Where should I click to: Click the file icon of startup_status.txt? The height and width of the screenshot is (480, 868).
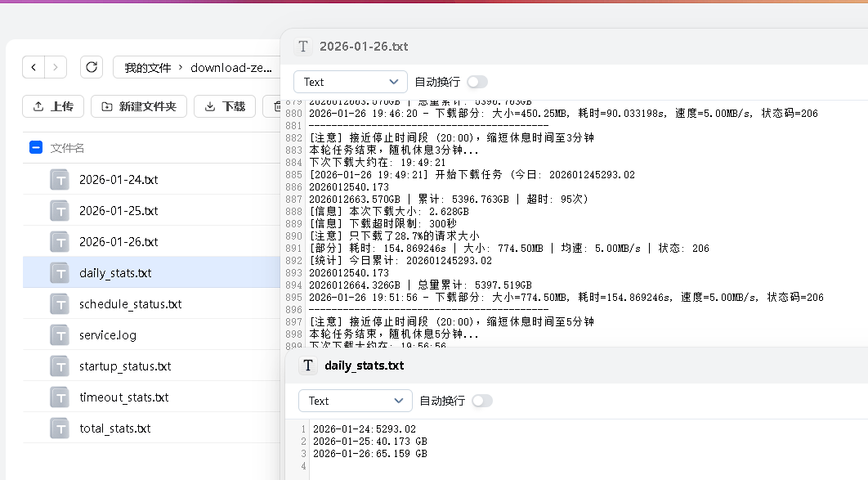coord(60,366)
